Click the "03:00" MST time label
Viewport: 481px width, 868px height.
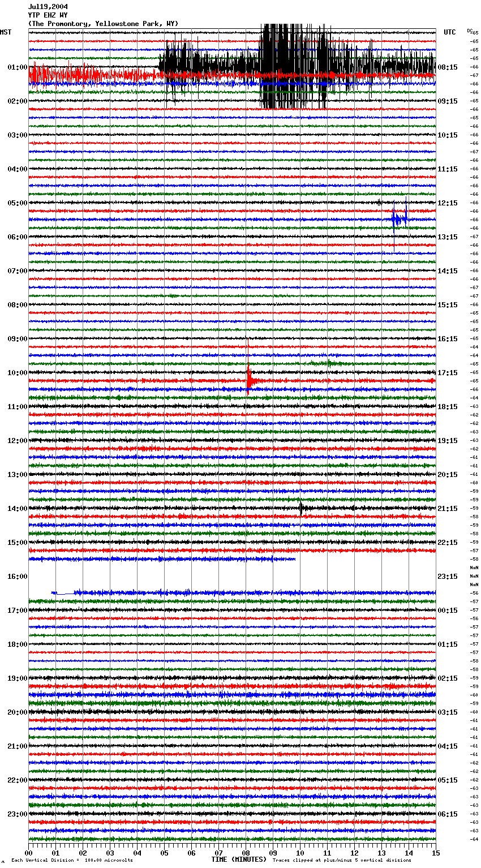18,135
